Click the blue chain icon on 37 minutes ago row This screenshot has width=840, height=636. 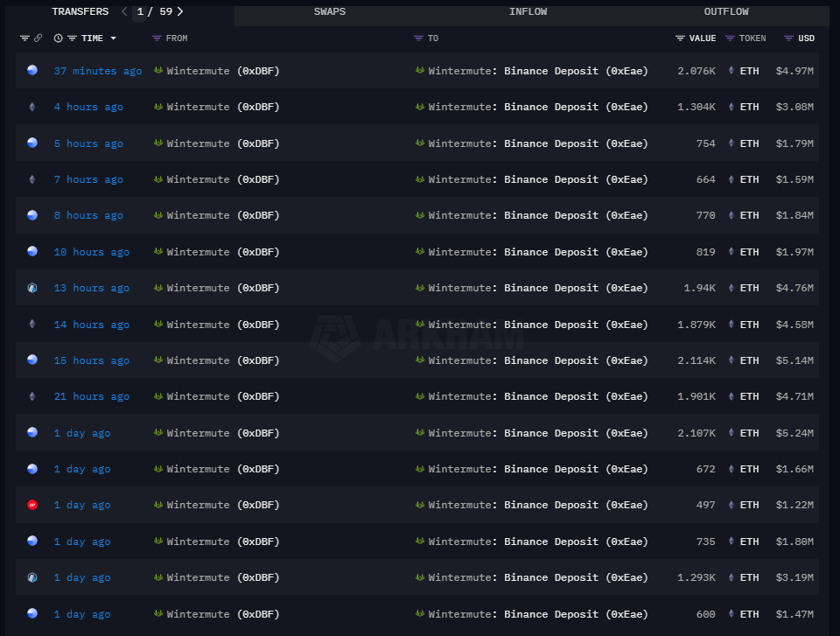[32, 70]
